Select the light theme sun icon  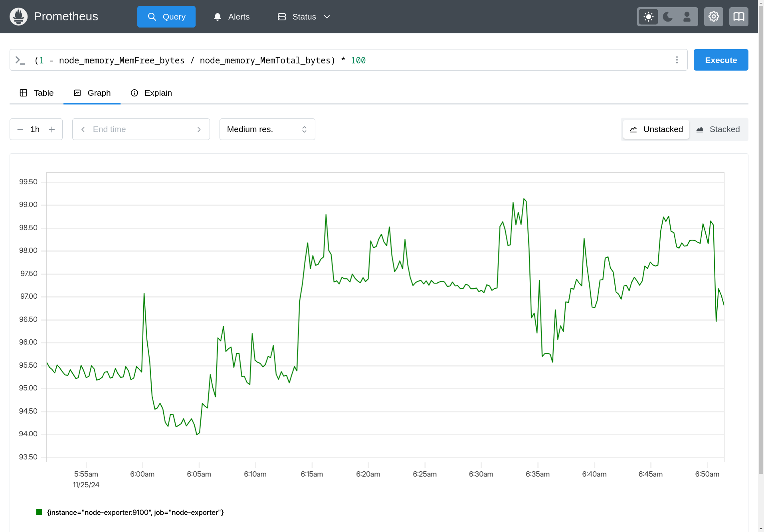click(648, 16)
